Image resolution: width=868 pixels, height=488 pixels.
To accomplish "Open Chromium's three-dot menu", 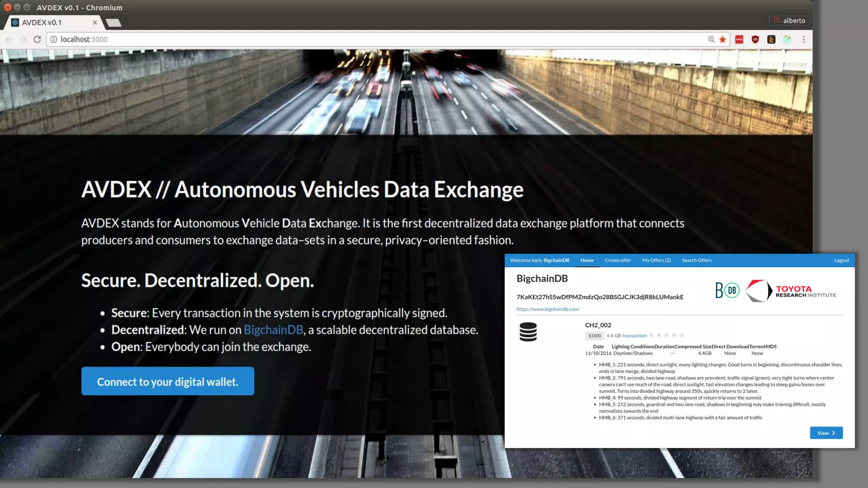I will pyautogui.click(x=804, y=39).
